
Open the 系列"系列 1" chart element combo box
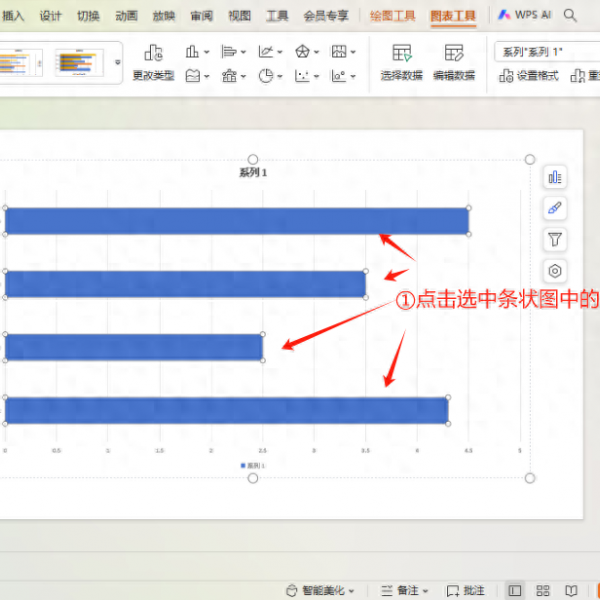pos(545,51)
